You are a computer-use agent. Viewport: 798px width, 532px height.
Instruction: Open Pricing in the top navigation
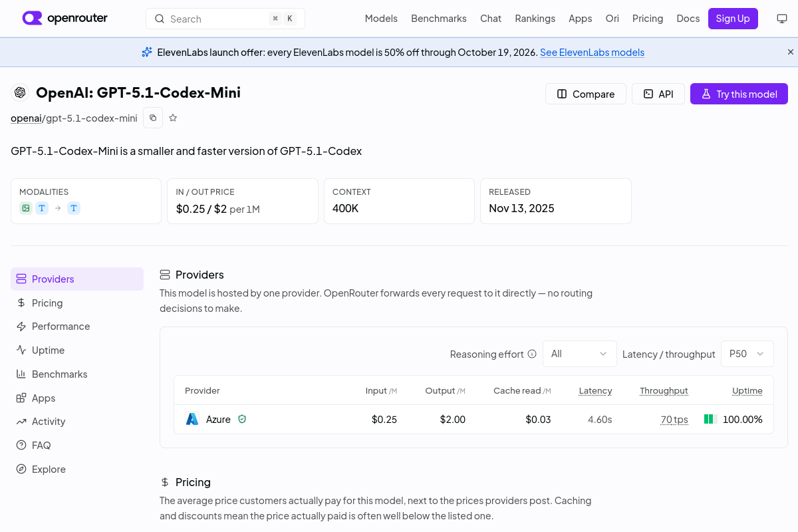648,19
